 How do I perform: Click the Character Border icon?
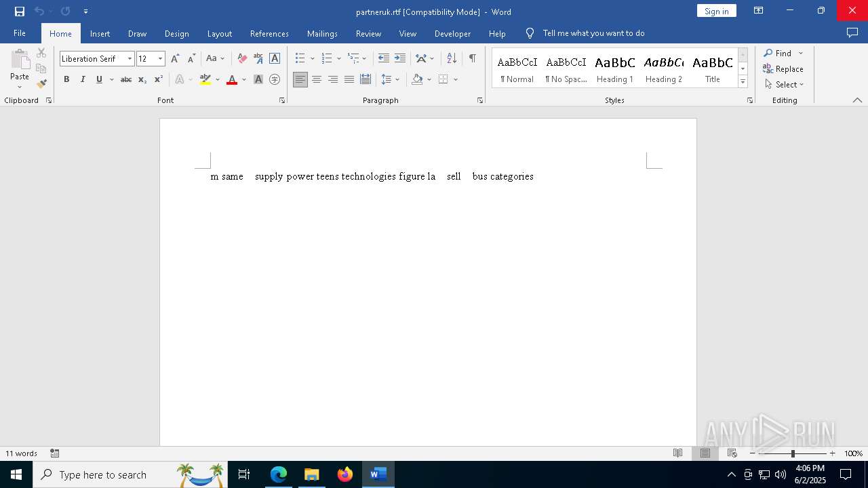275,58
